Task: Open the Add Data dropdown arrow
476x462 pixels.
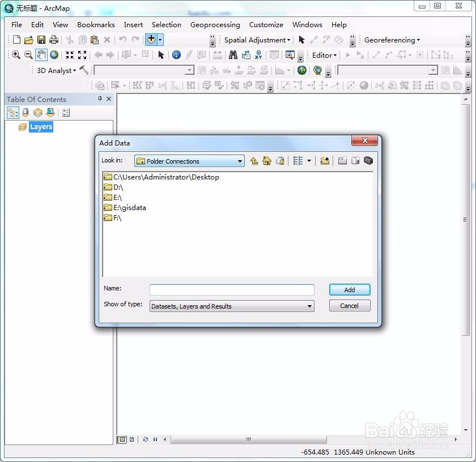Action: point(160,40)
